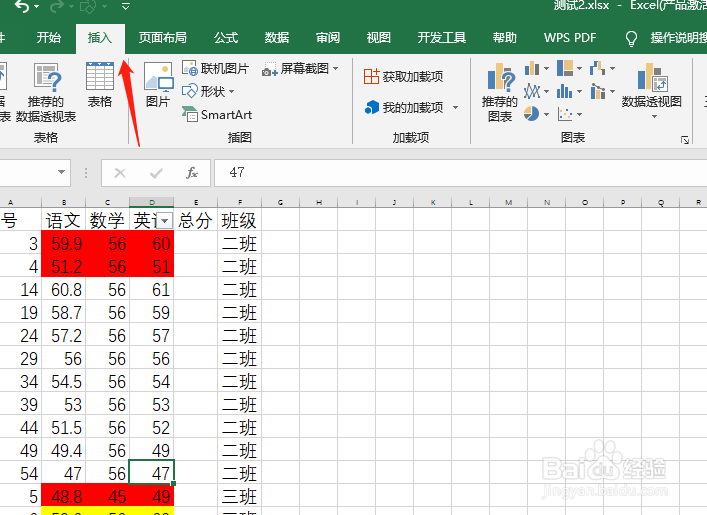This screenshot has height=515, width=707.
Task: Select column D header
Action: (x=152, y=202)
